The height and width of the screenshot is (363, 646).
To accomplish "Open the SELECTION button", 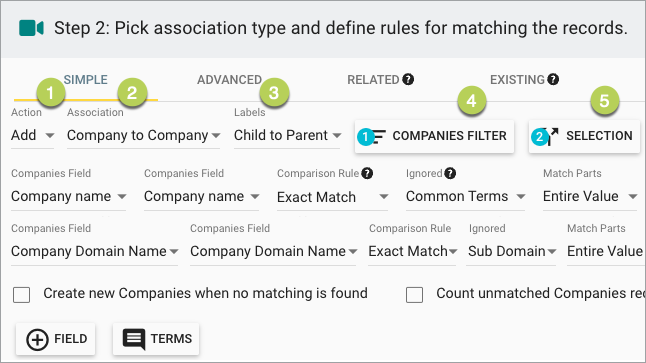I will [x=584, y=136].
